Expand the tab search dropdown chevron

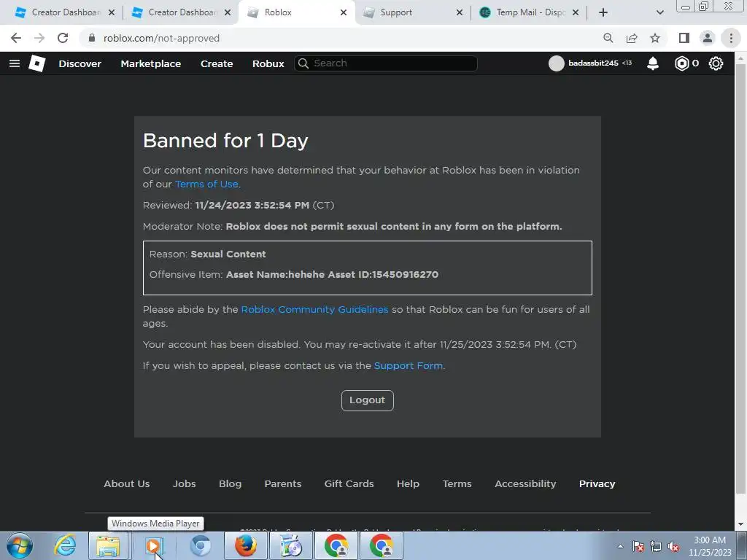tap(659, 12)
